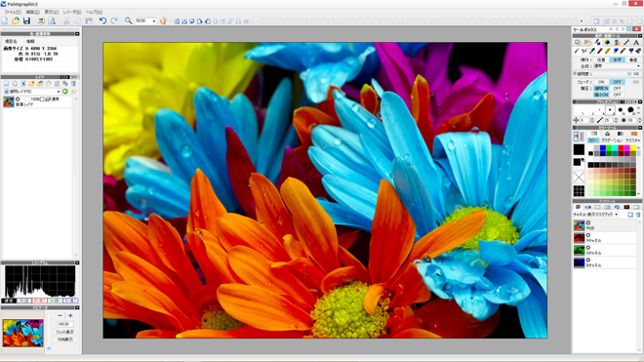Click the Fit display button in navigator
The width and height of the screenshot is (644, 362).
(x=64, y=332)
